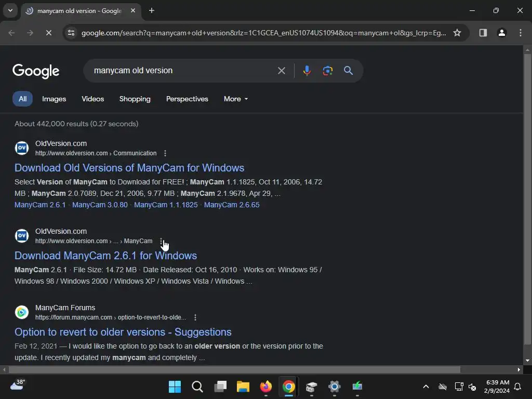The width and height of the screenshot is (532, 399).
Task: Open a new tab with plus button
Action: [152, 10]
